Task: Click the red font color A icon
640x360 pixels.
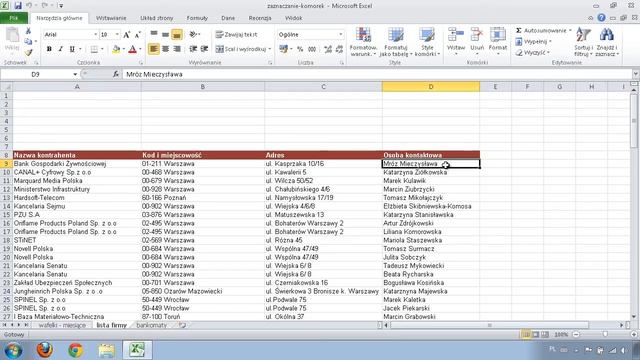Action: point(132,49)
